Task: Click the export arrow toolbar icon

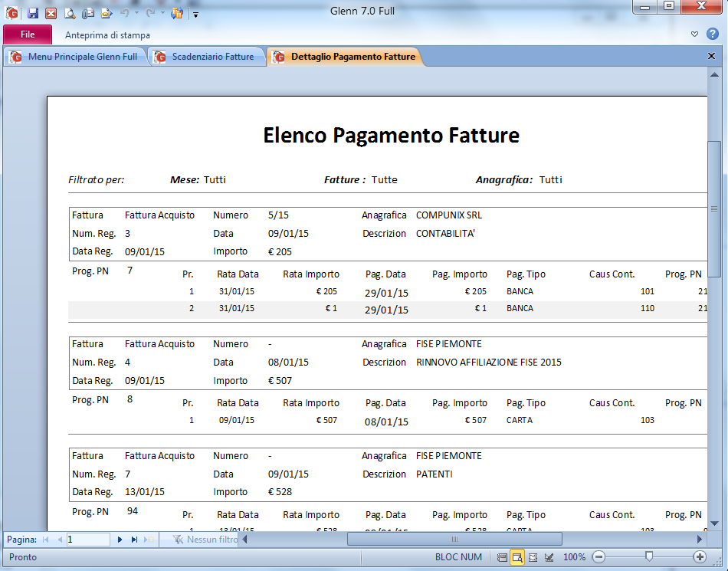Action: pyautogui.click(x=107, y=13)
